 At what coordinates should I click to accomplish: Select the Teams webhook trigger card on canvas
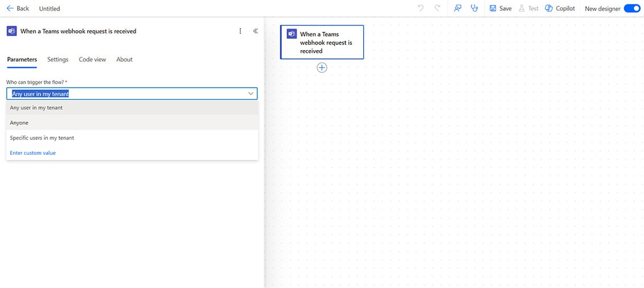click(x=322, y=42)
